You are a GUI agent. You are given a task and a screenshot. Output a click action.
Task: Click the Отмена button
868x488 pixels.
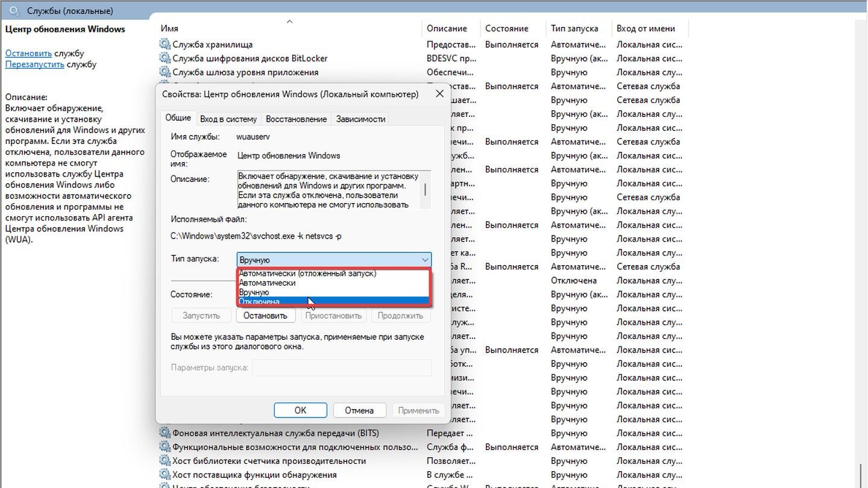click(x=359, y=410)
